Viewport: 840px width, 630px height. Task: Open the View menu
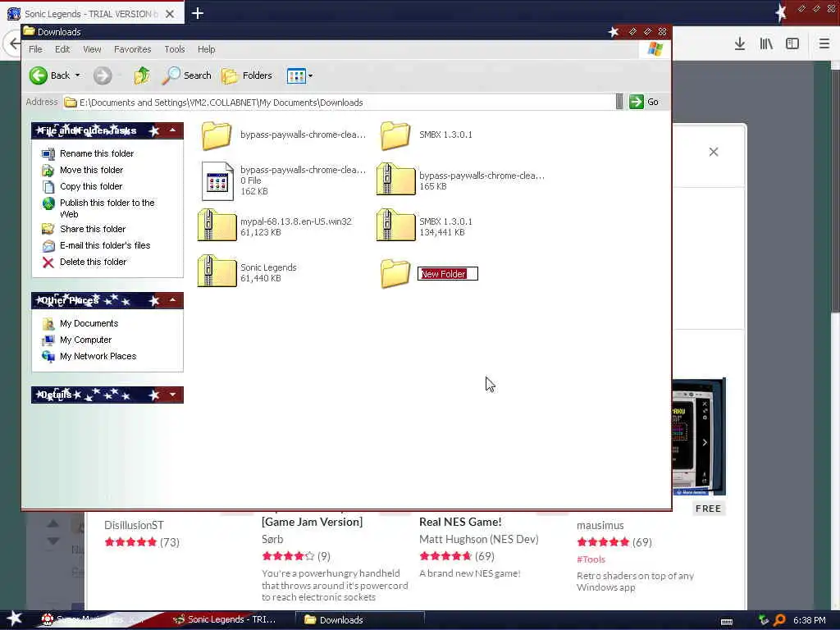[x=92, y=49]
